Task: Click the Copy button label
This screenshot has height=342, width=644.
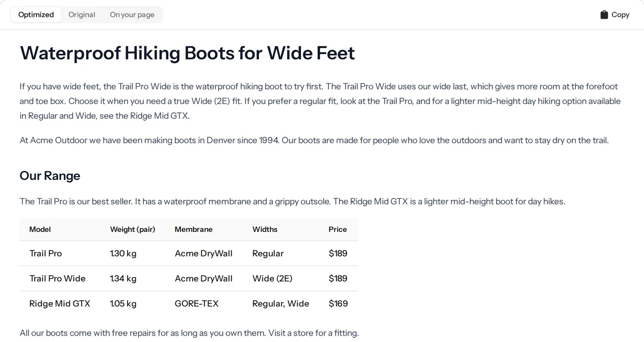Action: [x=620, y=15]
